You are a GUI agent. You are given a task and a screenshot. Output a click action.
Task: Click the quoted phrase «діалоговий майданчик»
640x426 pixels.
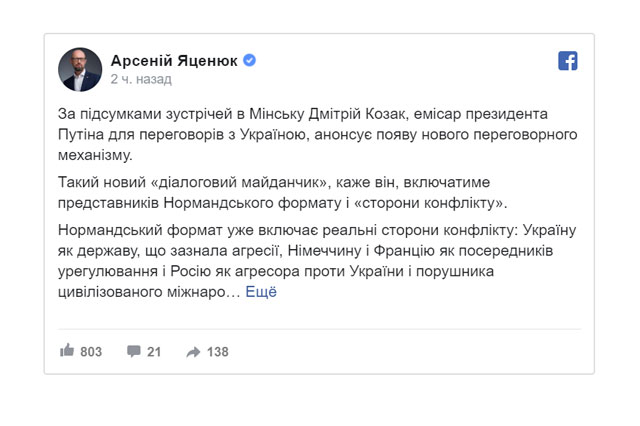coord(239,182)
